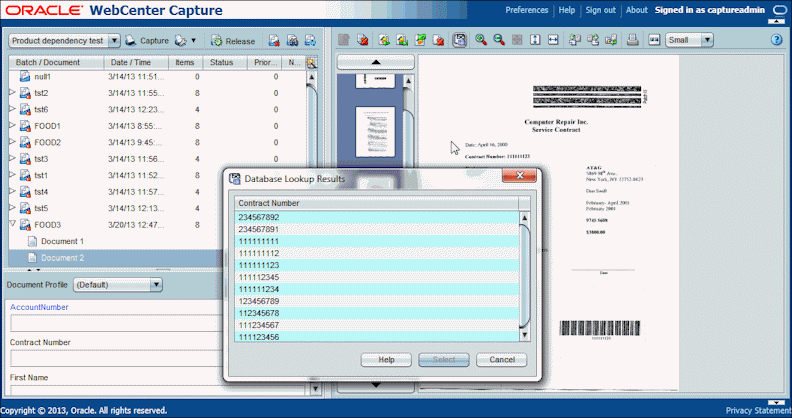Click thumbnail display icon left of Small dropdown
The image size is (792, 418).
(654, 40)
